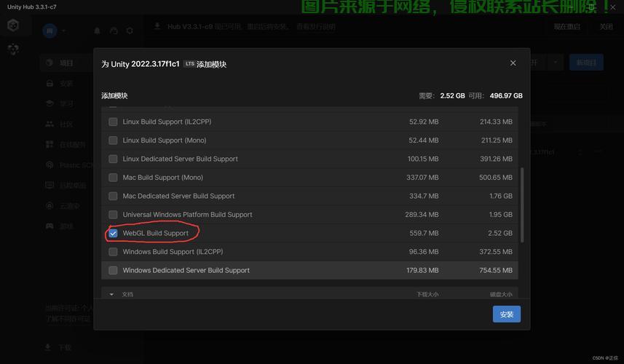This screenshot has height=364, width=624.
Task: Click the 289.34 MB download size
Action: coord(422,215)
